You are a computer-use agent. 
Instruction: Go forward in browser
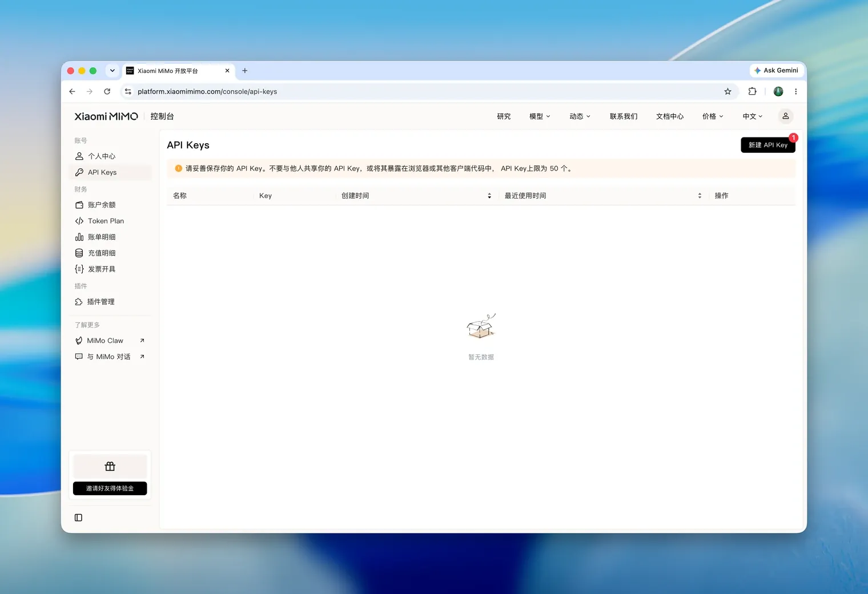[90, 91]
